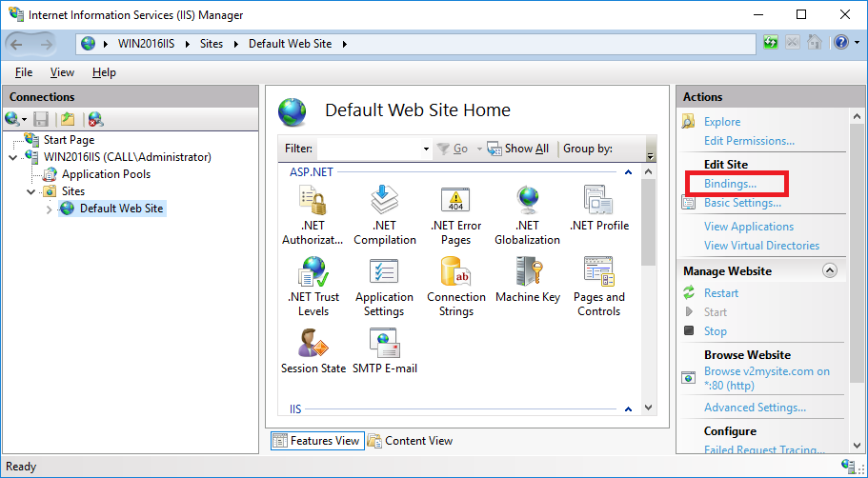This screenshot has height=478, width=868.
Task: Select Application Pools tree item
Action: 106,174
